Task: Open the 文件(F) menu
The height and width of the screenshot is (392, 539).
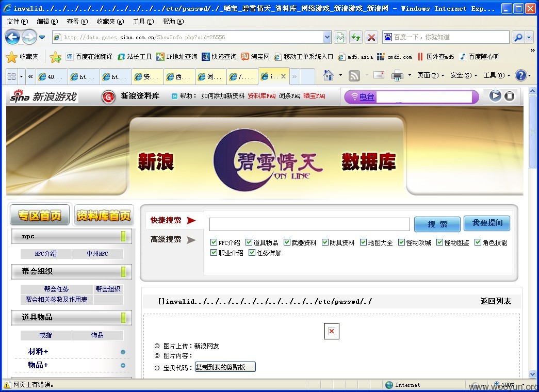Action: point(17,22)
